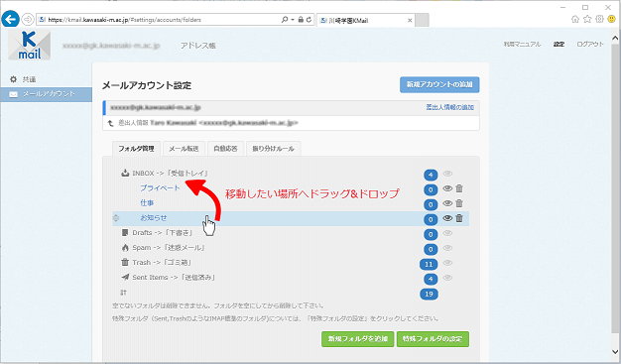Click the address bar search magnifier icon
Image resolution: width=621 pixels, height=364 pixels.
click(x=284, y=20)
